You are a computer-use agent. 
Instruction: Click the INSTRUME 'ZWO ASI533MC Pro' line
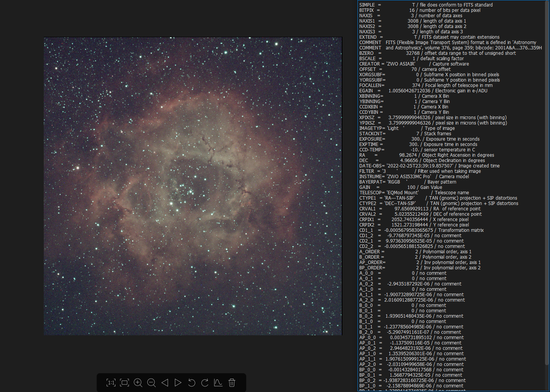click(x=414, y=177)
